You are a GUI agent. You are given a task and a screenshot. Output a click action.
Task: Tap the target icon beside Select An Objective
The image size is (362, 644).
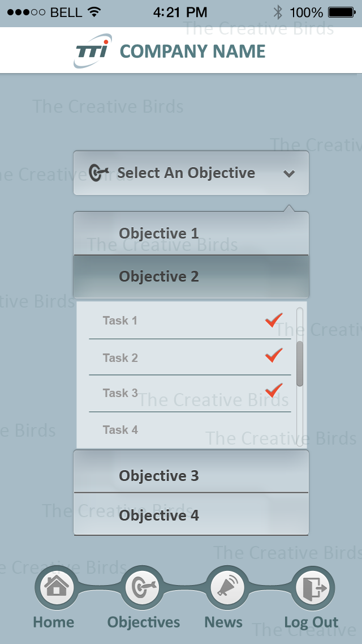[100, 172]
